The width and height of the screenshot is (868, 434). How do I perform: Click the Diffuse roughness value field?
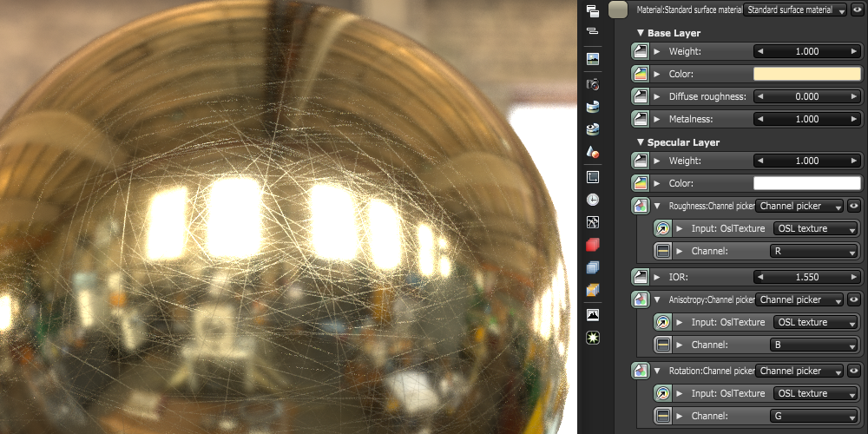[806, 96]
